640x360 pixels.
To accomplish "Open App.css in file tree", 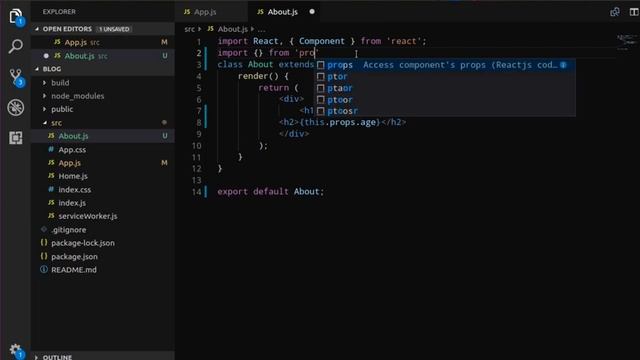I will (103, 149).
